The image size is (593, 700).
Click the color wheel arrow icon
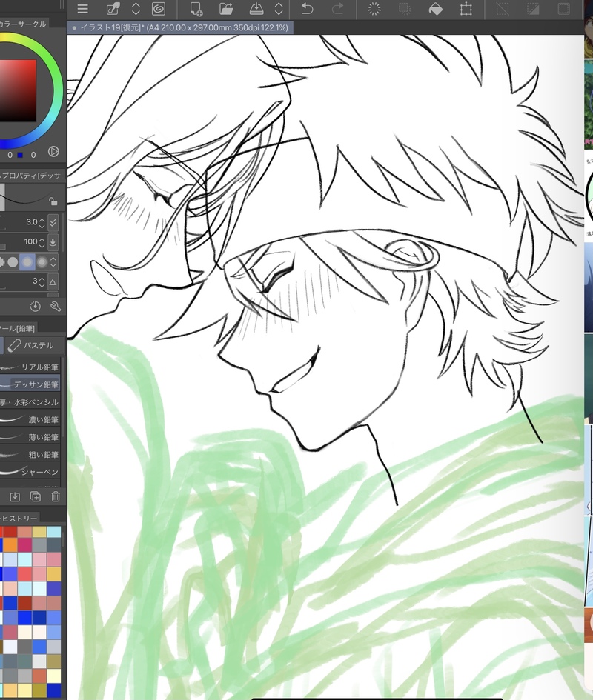click(x=53, y=151)
